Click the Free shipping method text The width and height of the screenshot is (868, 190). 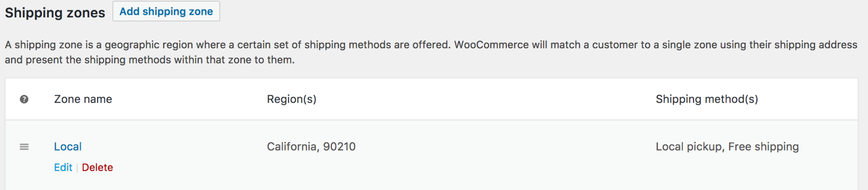(x=763, y=147)
